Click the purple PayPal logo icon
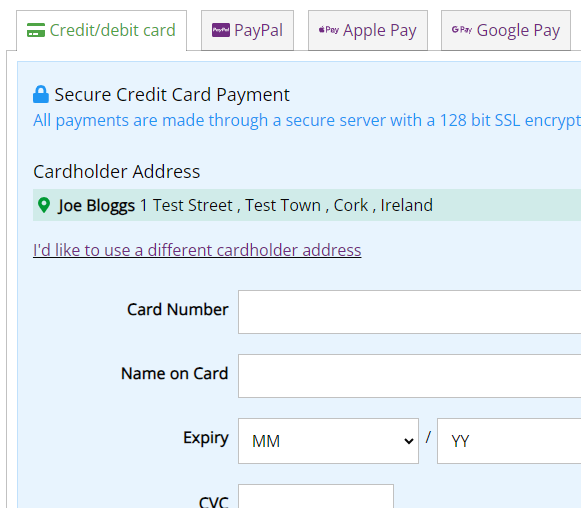This screenshot has width=581, height=508. tap(221, 30)
